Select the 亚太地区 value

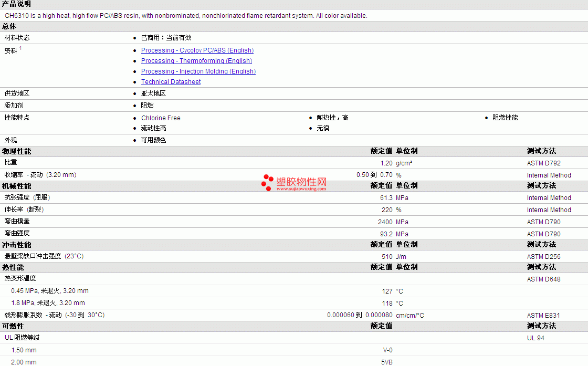coord(153,93)
